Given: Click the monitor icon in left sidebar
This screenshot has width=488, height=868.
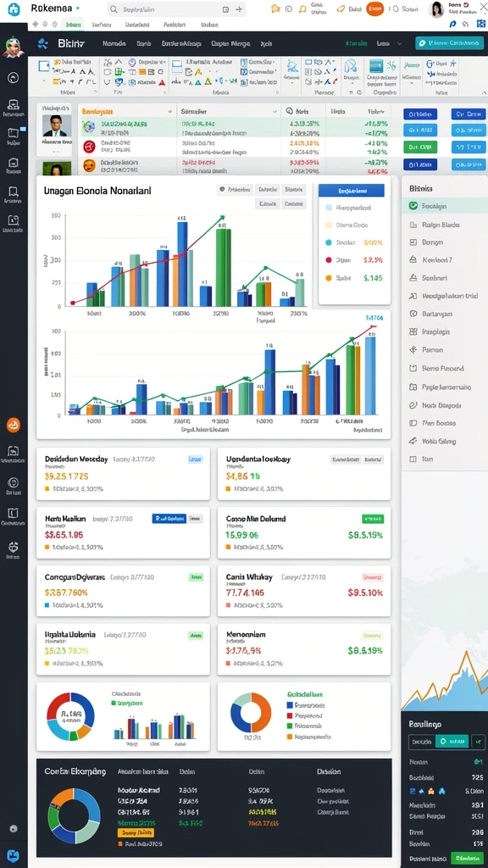Looking at the screenshot, I should (x=14, y=104).
